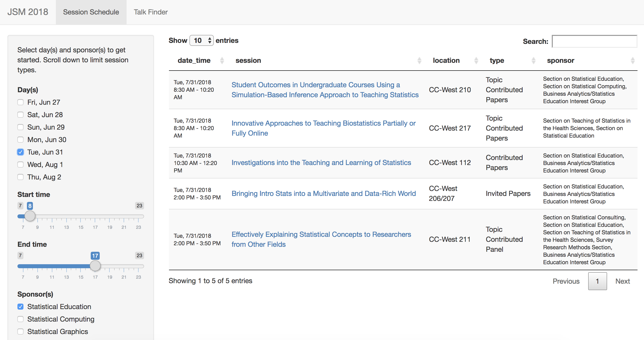Sort sponsor column using arrow icon
The width and height of the screenshot is (644, 340).
point(633,61)
